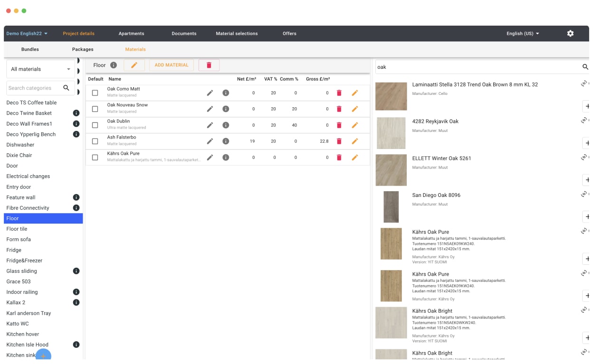Switch to Bundles sub-tab
Viewport: 593px width, 364px height.
[30, 49]
